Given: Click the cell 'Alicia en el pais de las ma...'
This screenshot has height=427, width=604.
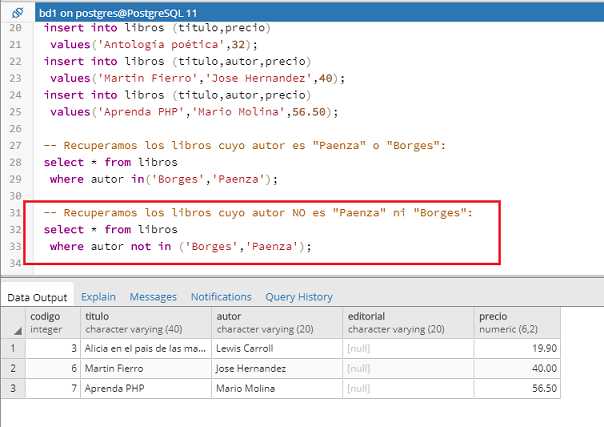Looking at the screenshot, I should [x=146, y=348].
